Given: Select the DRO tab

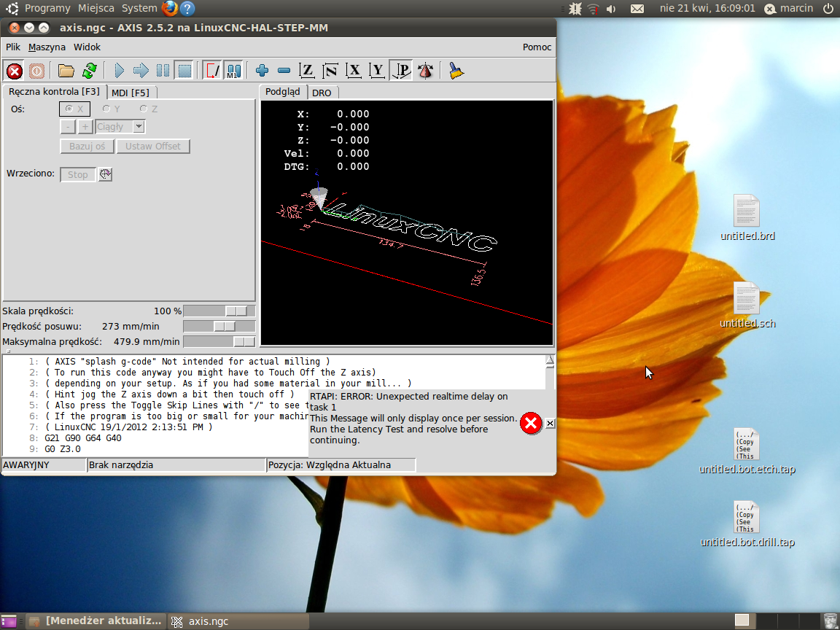Looking at the screenshot, I should [322, 93].
